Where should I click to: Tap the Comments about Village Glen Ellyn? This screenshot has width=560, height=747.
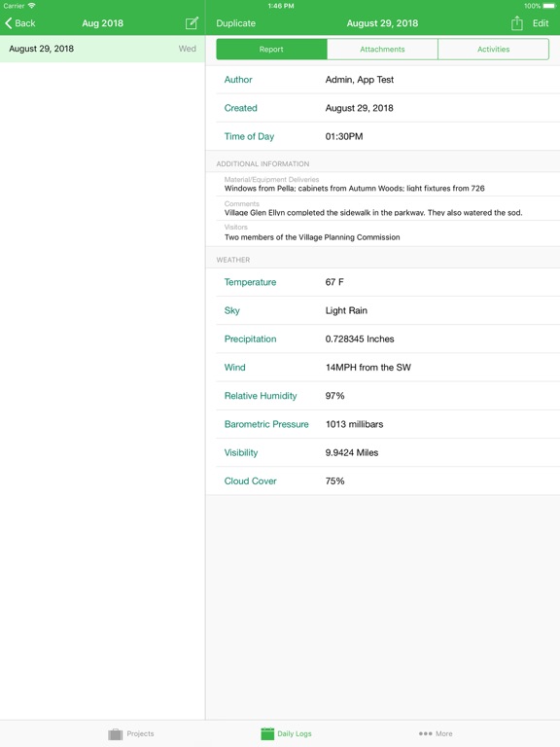tap(373, 212)
